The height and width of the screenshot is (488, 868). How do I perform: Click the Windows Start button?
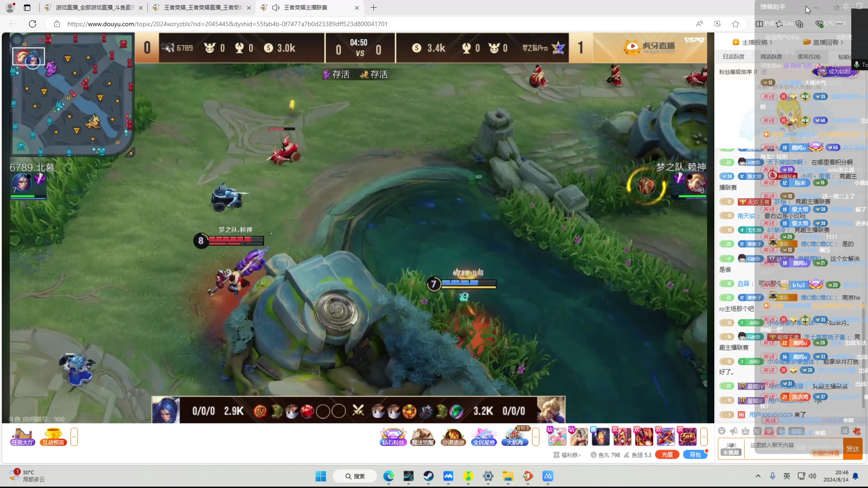pos(321,476)
